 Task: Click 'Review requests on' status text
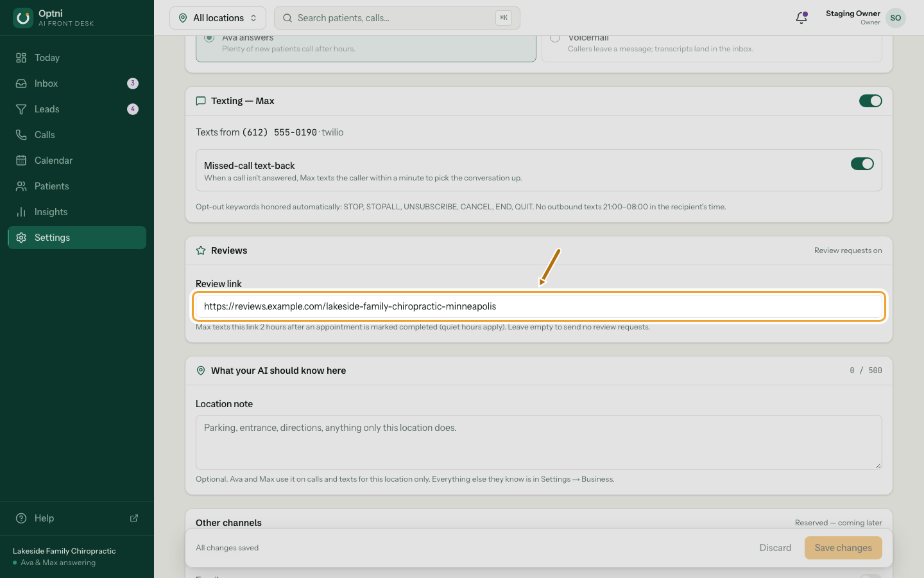coord(848,250)
